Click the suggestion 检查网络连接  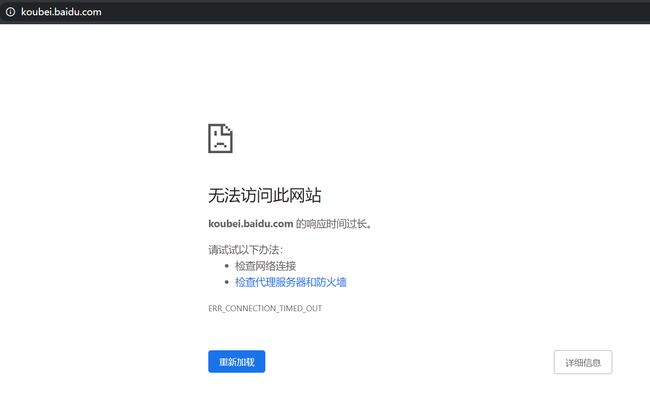[x=265, y=266]
